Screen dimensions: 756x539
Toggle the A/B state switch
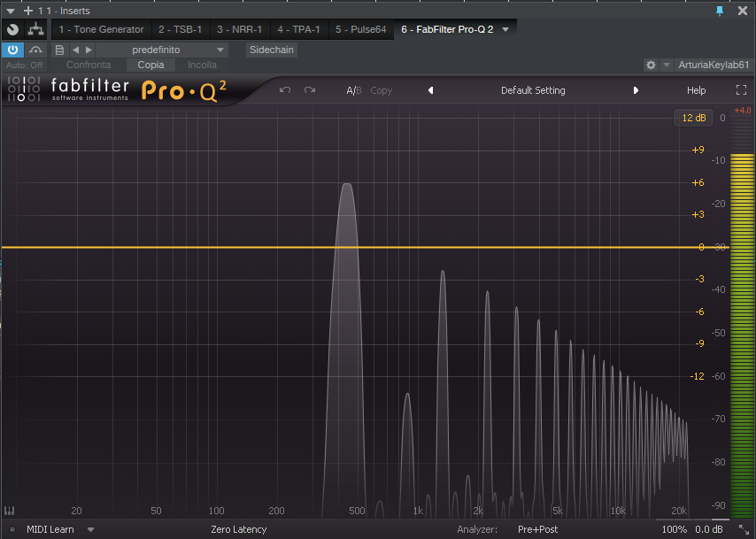354,90
